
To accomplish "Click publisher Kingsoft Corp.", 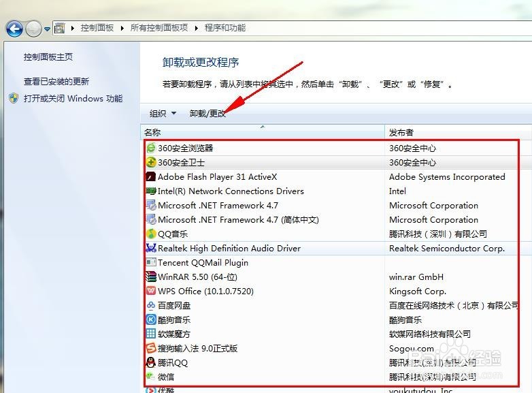I will point(418,291).
